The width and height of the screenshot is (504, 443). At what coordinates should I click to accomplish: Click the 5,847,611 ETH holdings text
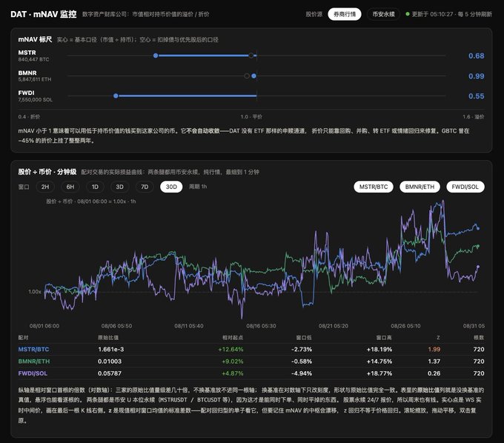point(35,79)
